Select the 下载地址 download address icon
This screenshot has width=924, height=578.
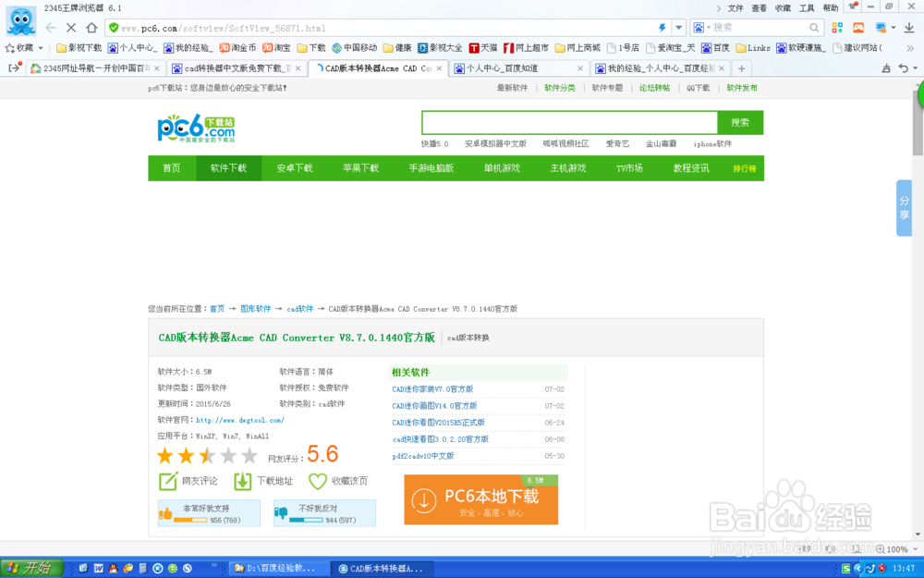point(242,481)
